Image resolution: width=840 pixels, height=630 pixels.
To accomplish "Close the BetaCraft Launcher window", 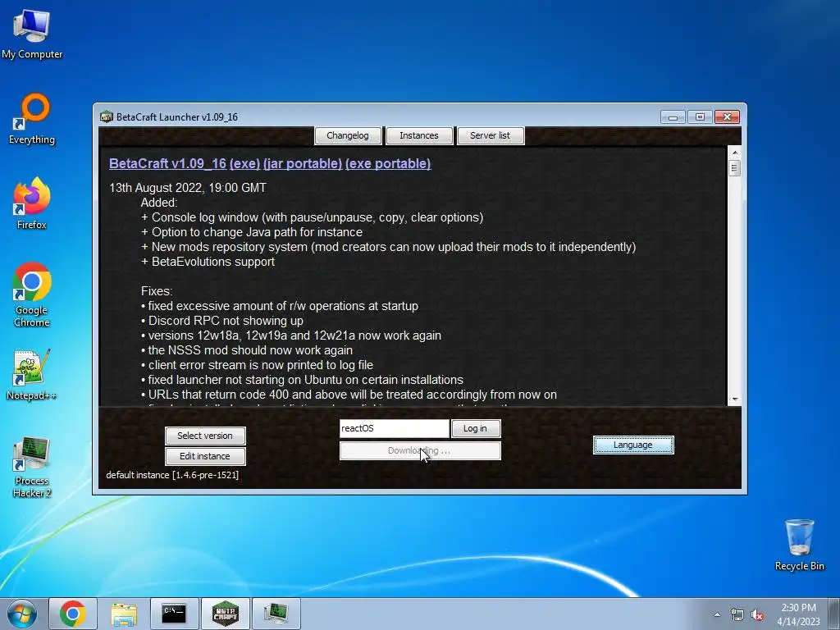I will (727, 116).
